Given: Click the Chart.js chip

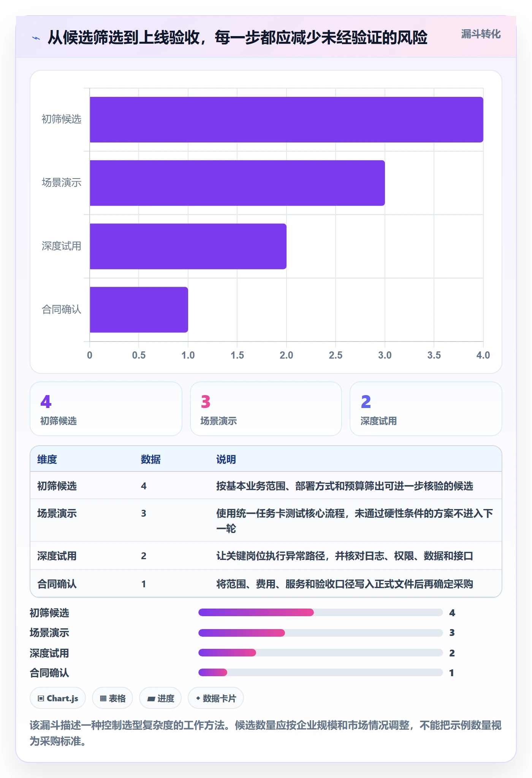Looking at the screenshot, I should click(x=58, y=698).
